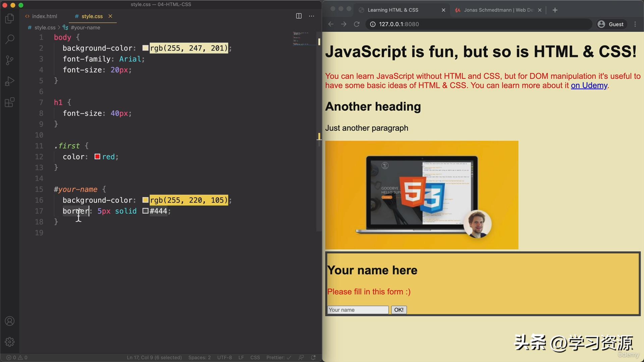Open the Explorer sidebar in VS Code
This screenshot has width=644, height=362.
pyautogui.click(x=9, y=18)
